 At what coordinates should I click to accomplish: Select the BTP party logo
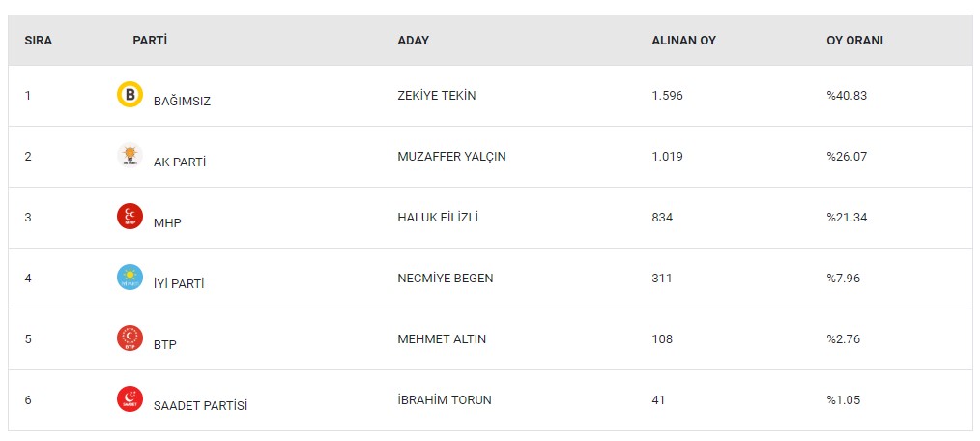[130, 338]
